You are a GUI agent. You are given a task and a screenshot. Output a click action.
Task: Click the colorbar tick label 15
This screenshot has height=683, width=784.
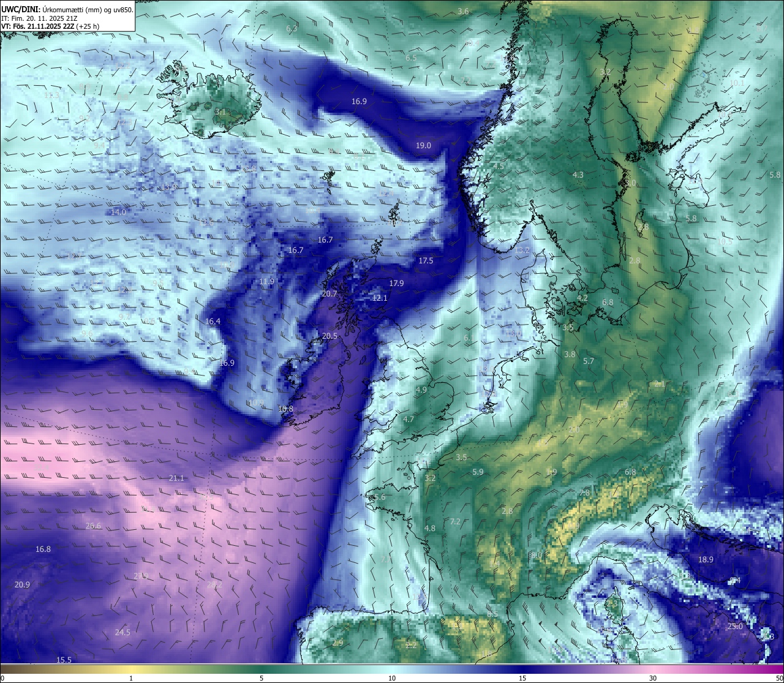coord(522,678)
